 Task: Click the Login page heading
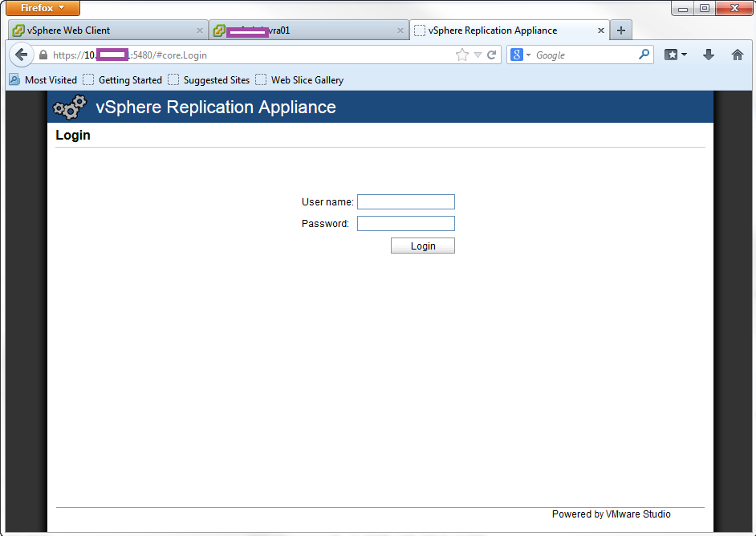pos(73,135)
